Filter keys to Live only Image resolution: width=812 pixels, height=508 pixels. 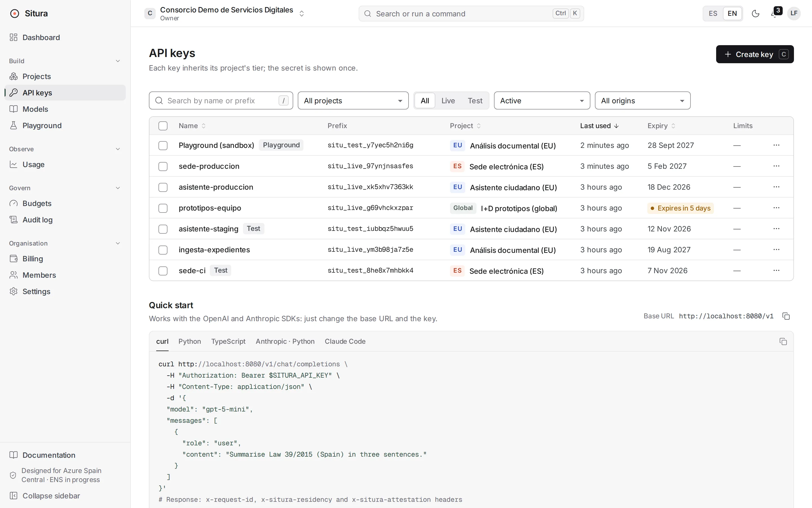(x=448, y=100)
